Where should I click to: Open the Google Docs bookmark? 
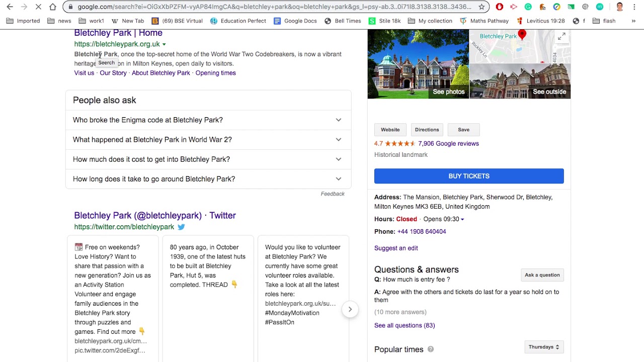click(x=295, y=21)
